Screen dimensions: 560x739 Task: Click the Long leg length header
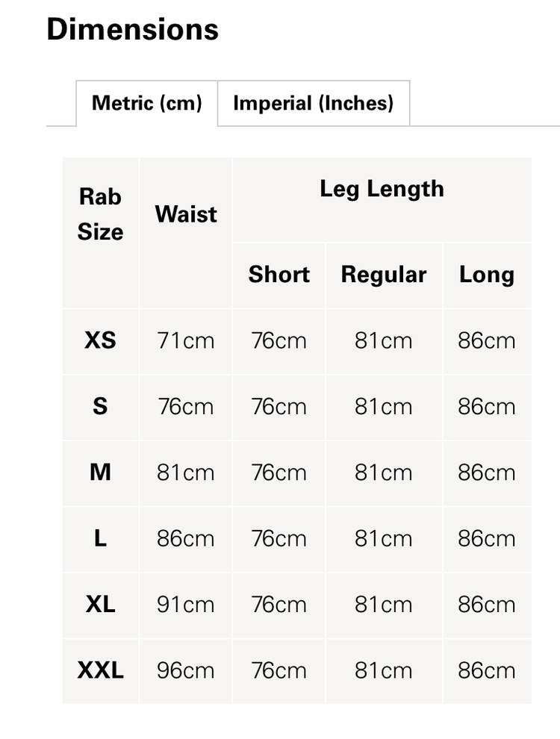(487, 274)
